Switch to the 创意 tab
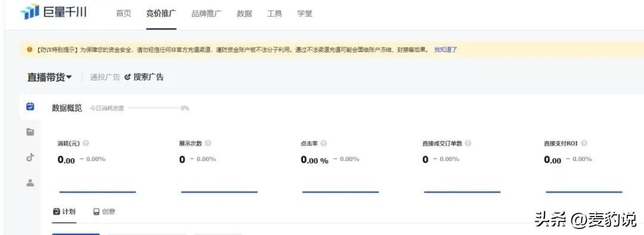This screenshot has height=235, width=644. click(104, 212)
